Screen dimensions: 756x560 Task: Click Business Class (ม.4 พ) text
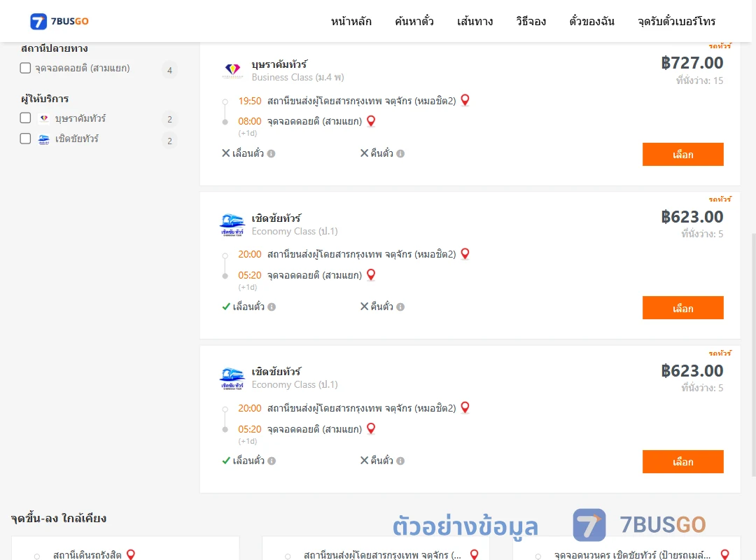pos(298,77)
